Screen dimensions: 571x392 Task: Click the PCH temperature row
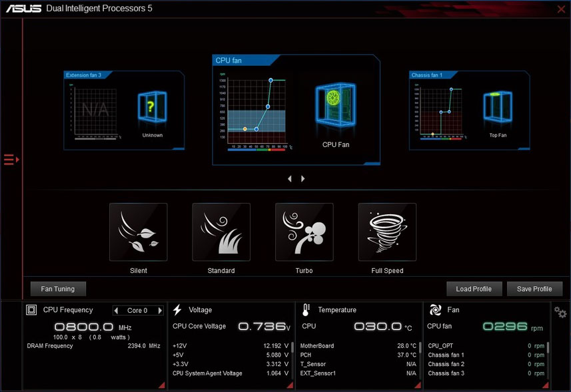point(358,355)
